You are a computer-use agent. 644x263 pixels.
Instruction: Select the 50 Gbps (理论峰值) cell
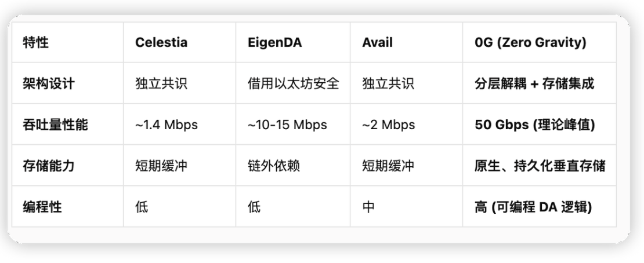(x=534, y=125)
